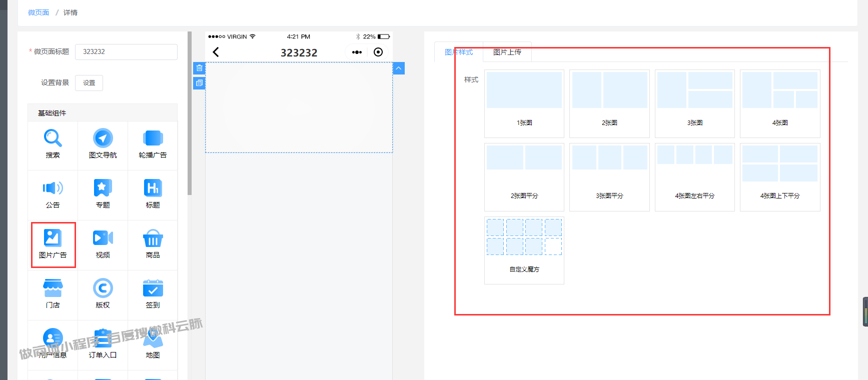Go to 微页面 breadcrumb link

click(x=39, y=12)
